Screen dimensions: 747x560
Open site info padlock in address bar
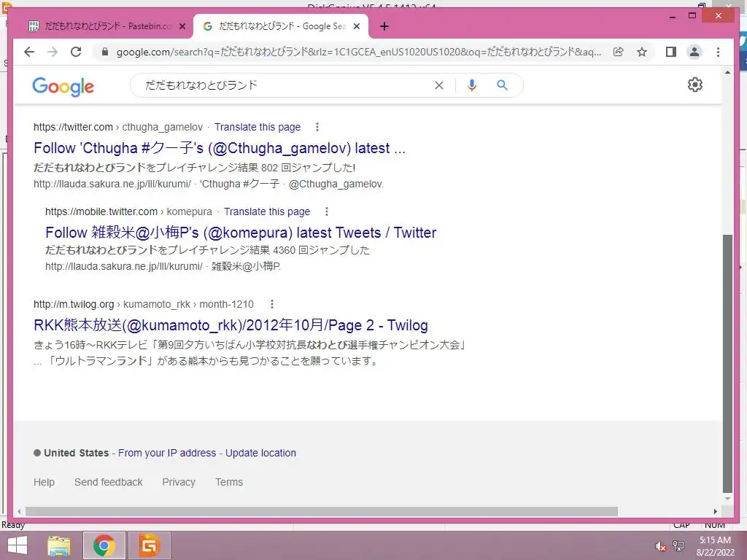pyautogui.click(x=105, y=52)
